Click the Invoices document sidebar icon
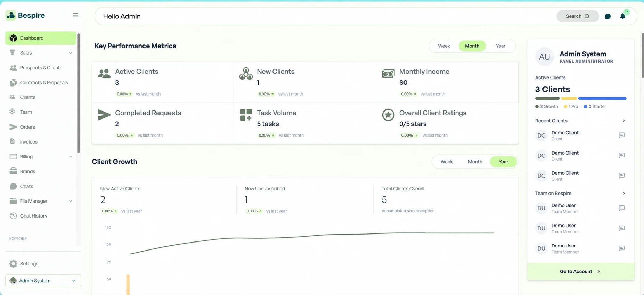Viewport: 644px width, 295px height. point(13,141)
